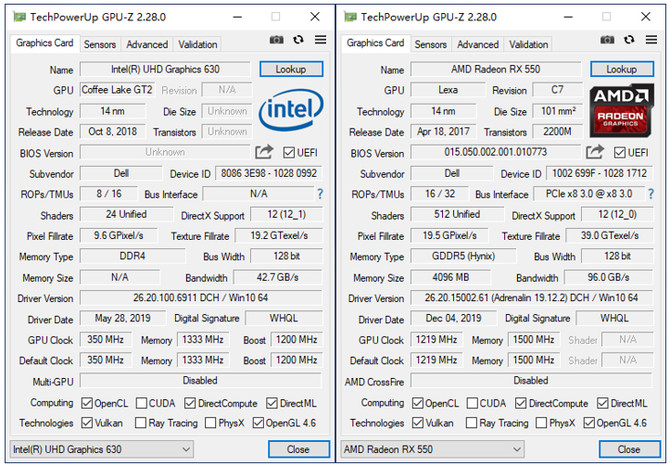The image size is (670, 466).
Task: Click Device ID value 1002 699F - 1028 1712
Action: click(x=599, y=173)
